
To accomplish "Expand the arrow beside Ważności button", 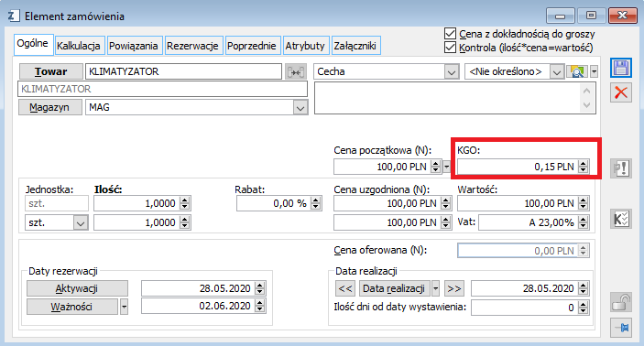I will tap(124, 307).
